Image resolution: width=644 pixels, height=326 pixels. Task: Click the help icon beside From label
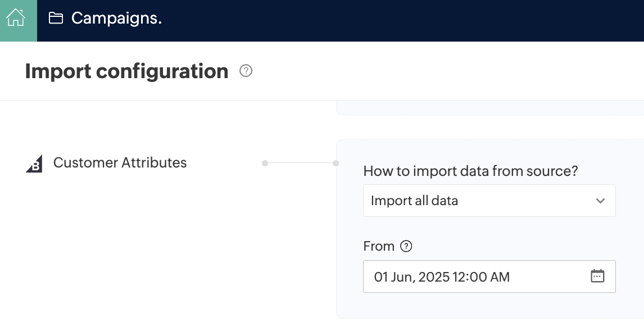(x=406, y=246)
